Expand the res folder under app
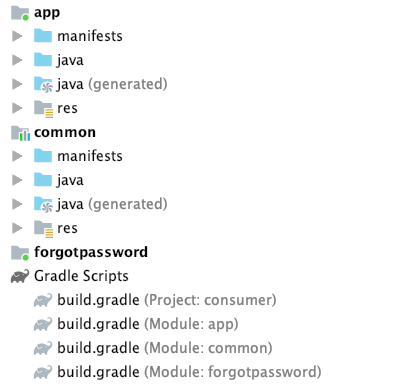 click(17, 108)
